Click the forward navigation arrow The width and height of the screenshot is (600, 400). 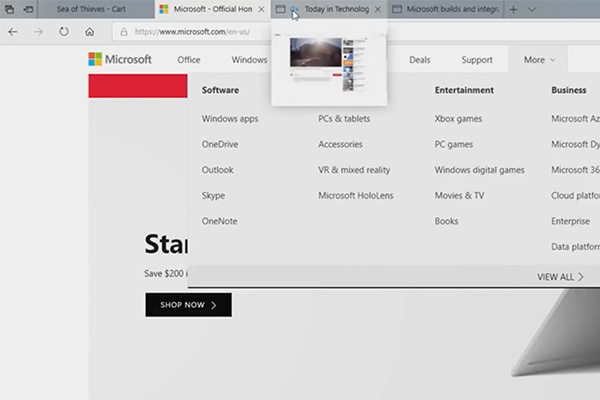pyautogui.click(x=38, y=32)
